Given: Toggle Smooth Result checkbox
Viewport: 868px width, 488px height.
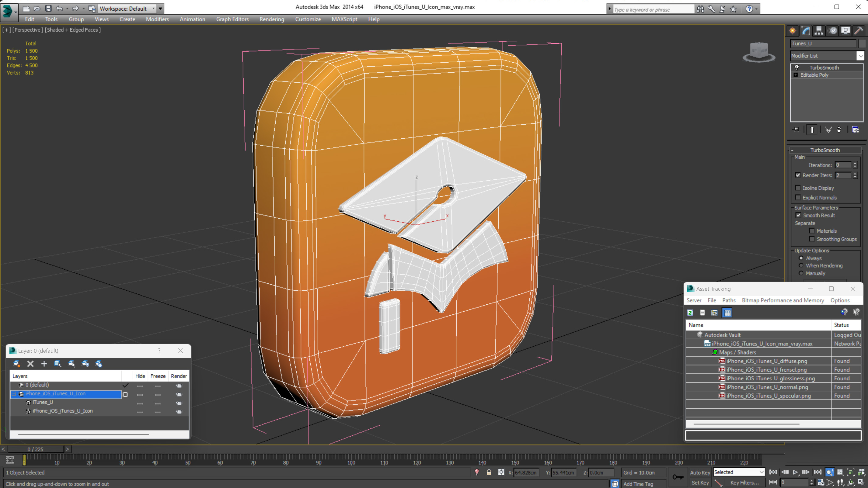Looking at the screenshot, I should tap(798, 216).
